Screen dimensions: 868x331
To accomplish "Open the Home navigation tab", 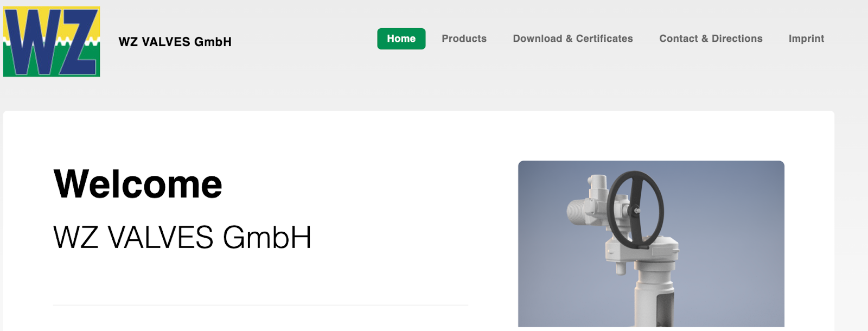I will [x=401, y=39].
